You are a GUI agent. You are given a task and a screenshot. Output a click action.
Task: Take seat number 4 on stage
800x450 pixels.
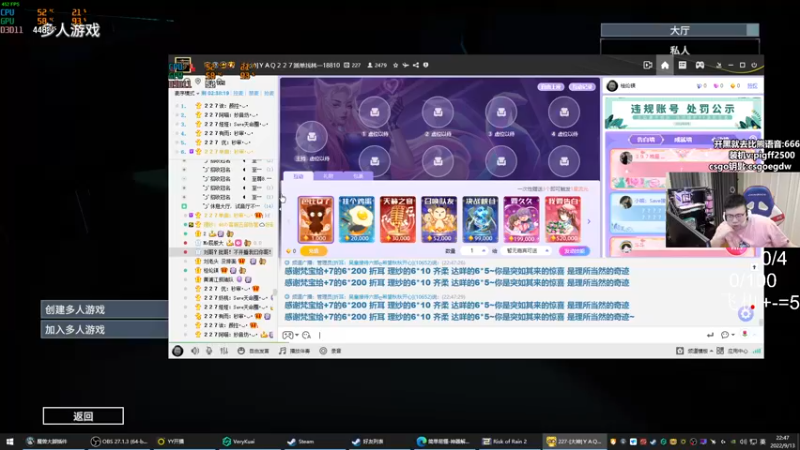coord(564,112)
